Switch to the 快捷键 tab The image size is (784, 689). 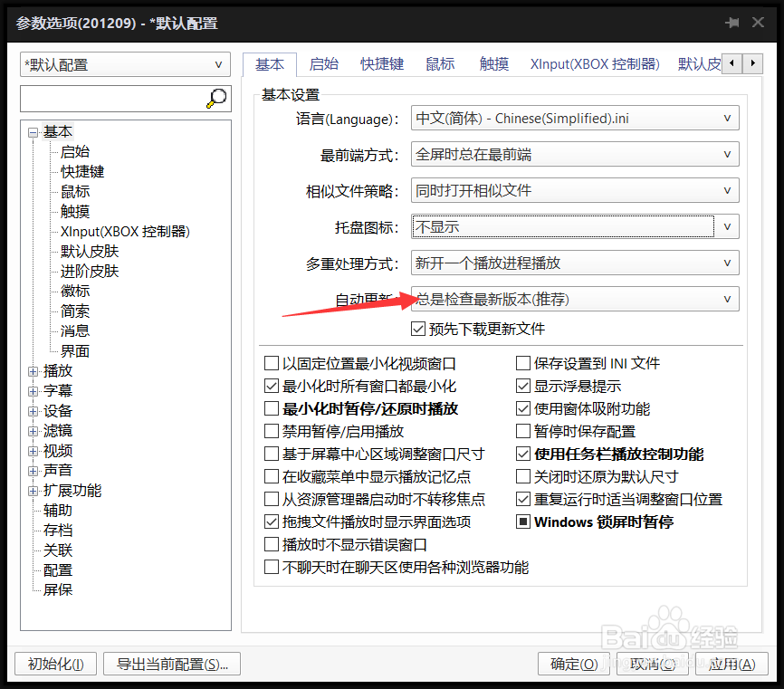(381, 64)
